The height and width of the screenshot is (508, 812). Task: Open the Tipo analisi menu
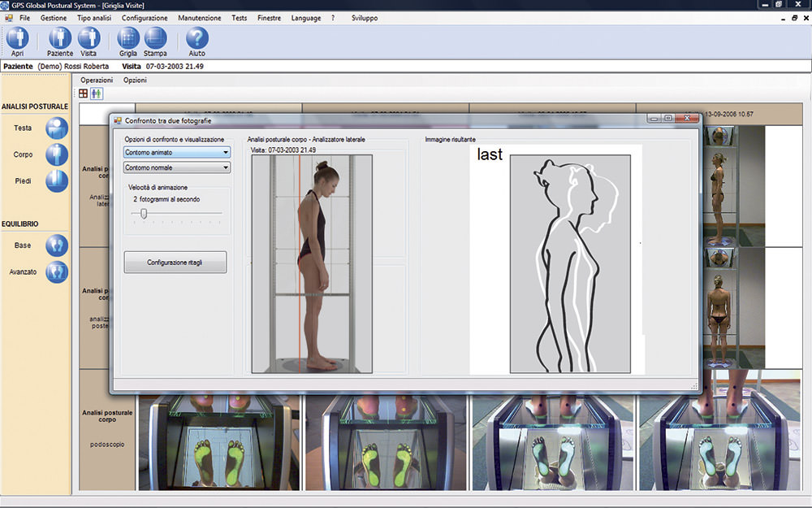tap(94, 18)
